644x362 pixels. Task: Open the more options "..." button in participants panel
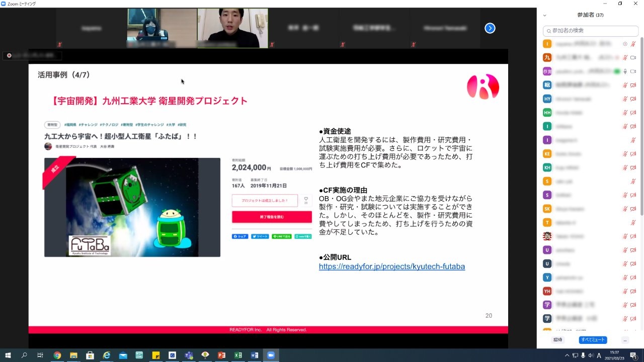[x=625, y=340]
